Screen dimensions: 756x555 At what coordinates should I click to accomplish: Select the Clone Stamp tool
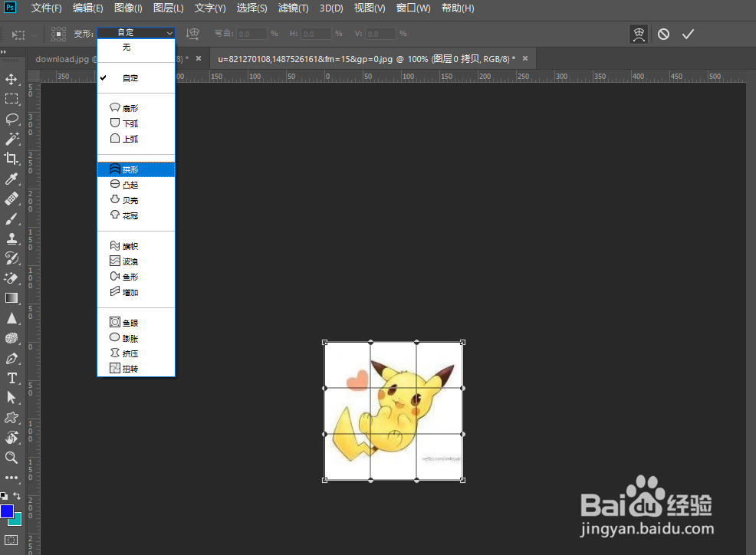pos(12,238)
